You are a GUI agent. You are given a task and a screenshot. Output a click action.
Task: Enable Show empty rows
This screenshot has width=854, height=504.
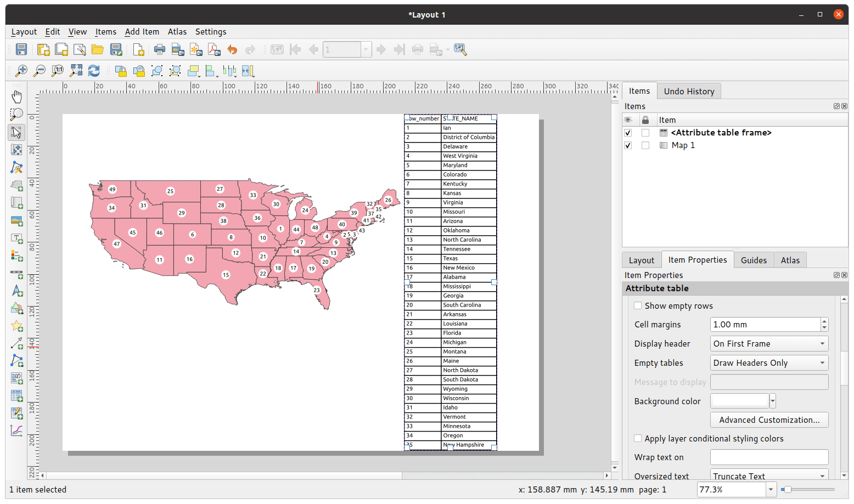tap(638, 306)
